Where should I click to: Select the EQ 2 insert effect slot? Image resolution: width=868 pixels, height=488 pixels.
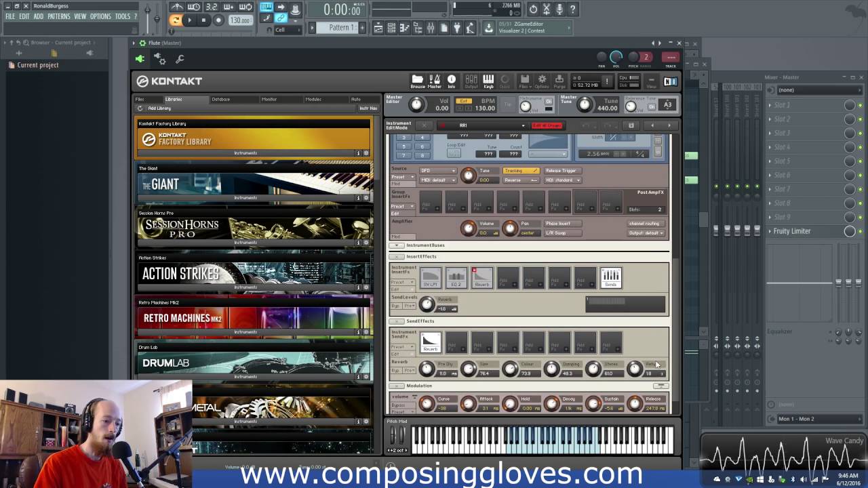456,277
